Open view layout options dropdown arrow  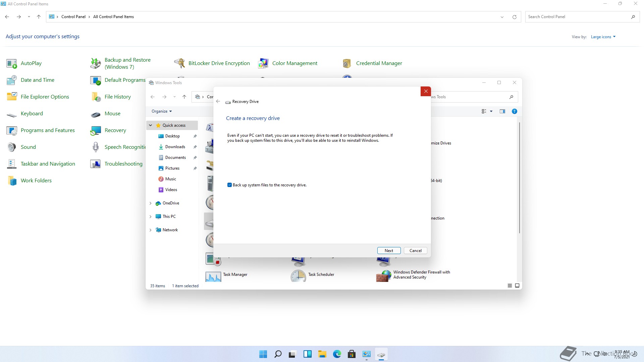(491, 111)
